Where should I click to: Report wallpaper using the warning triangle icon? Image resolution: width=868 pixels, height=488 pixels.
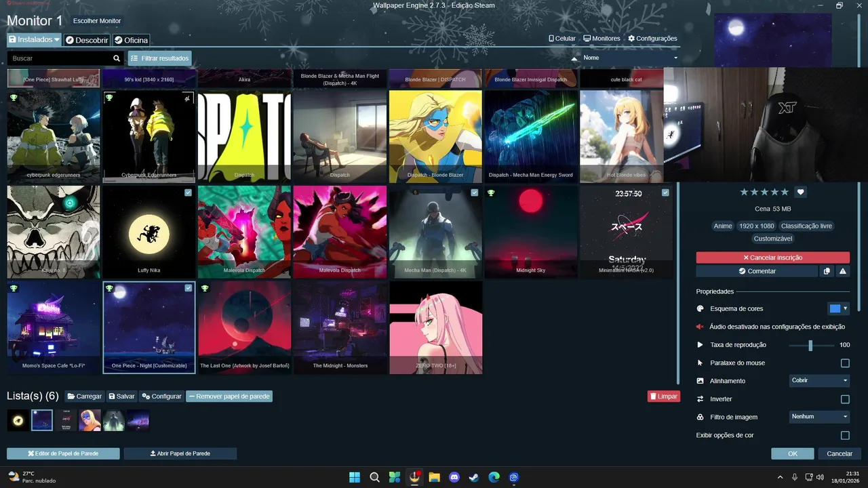[842, 271]
